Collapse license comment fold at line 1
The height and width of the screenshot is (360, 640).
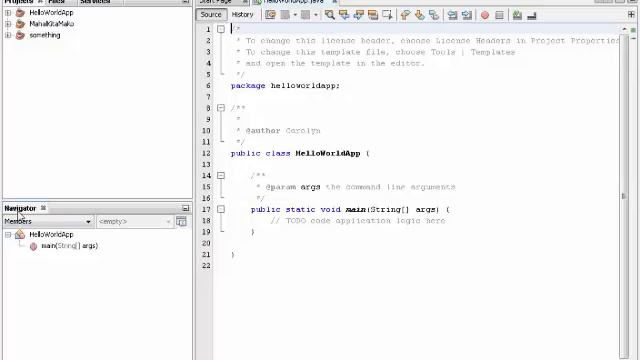221,29
